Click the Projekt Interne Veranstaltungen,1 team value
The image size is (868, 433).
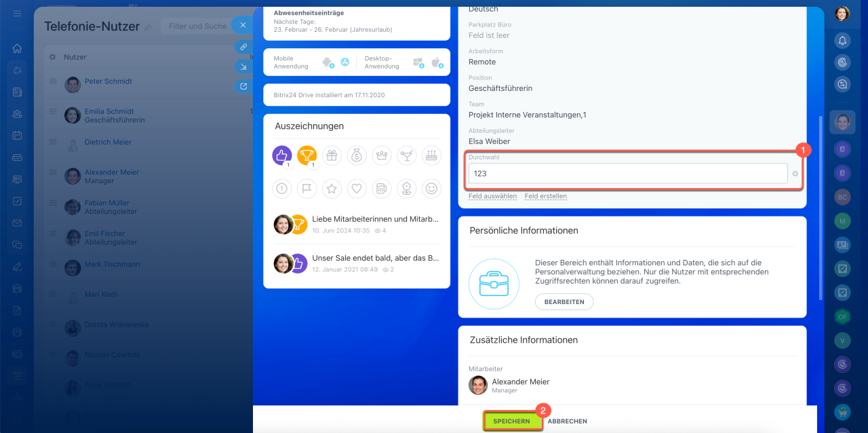click(528, 115)
